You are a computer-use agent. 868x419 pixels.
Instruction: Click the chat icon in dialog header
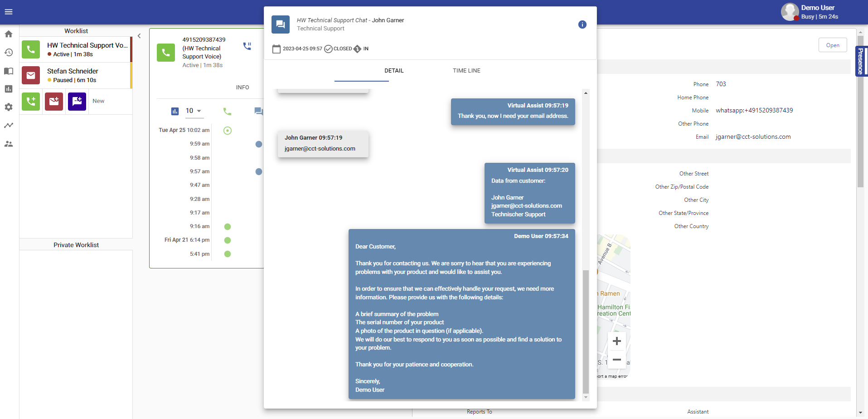(281, 24)
